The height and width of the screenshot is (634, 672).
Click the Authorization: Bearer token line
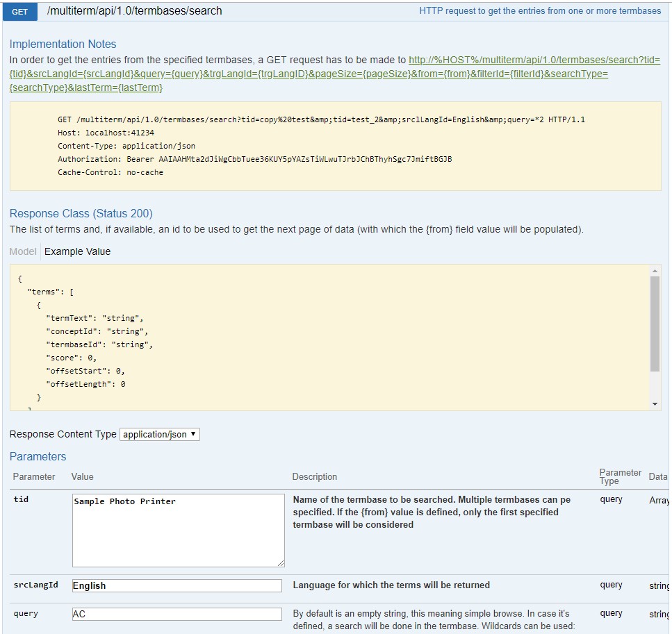[x=254, y=159]
